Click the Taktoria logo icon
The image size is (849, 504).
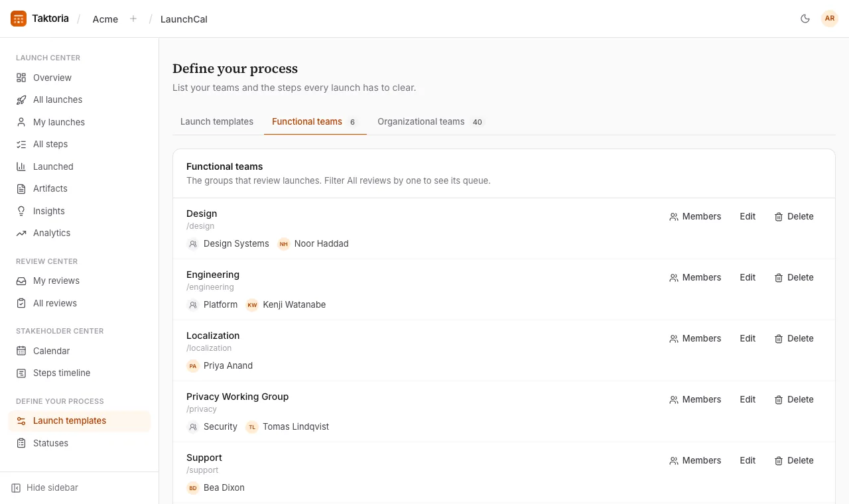19,19
